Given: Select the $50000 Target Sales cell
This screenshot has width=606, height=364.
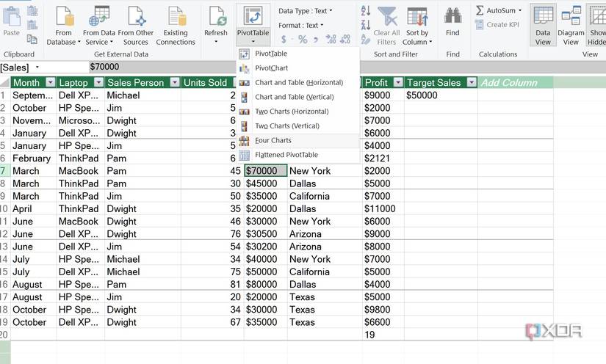Looking at the screenshot, I should click(441, 95).
